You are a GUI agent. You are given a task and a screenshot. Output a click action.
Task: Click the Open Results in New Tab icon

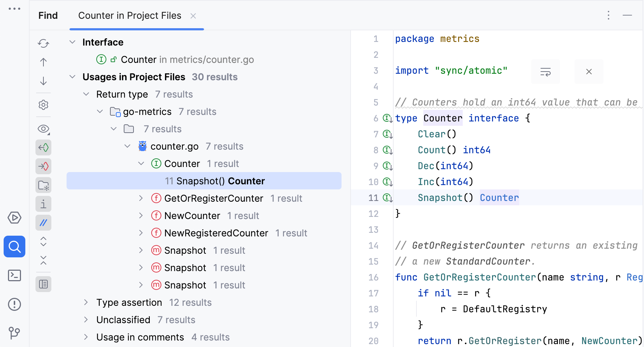pos(43,185)
